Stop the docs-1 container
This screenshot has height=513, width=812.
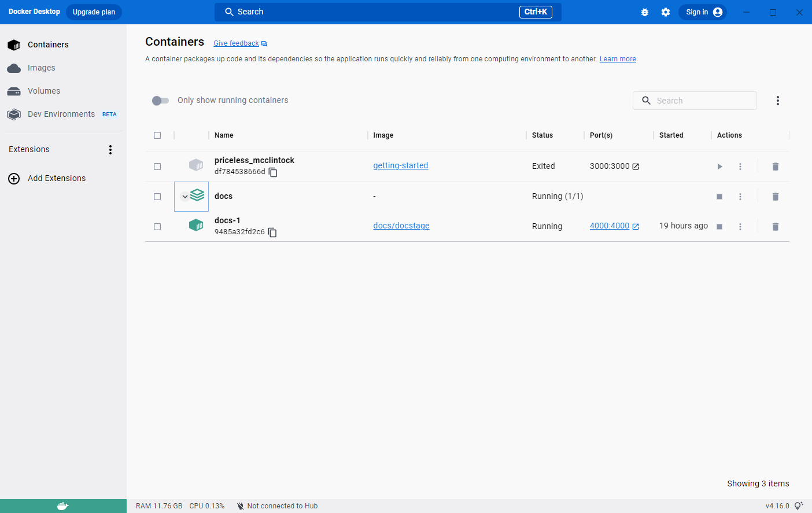pyautogui.click(x=719, y=227)
